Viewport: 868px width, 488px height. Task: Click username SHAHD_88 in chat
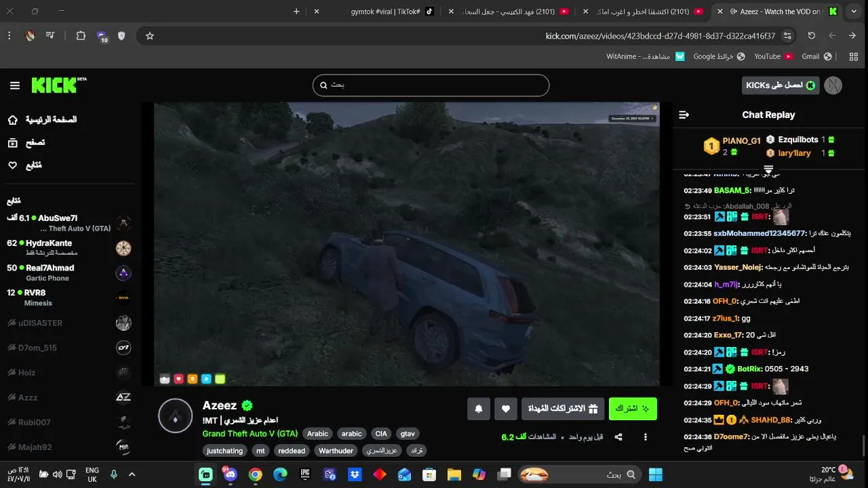[770, 420]
